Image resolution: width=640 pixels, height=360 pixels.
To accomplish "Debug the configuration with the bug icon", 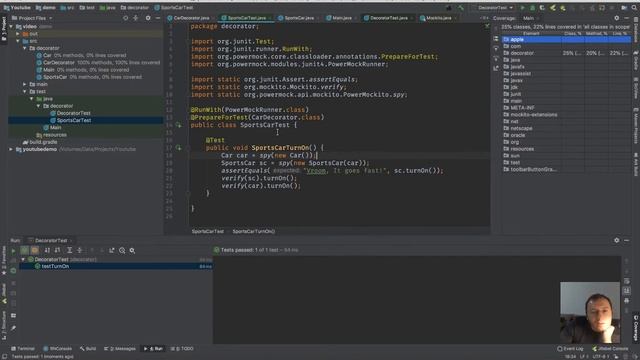I will point(532,8).
